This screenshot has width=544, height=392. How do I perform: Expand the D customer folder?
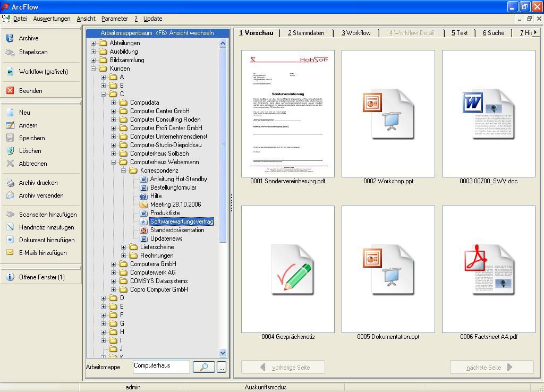[103, 298]
